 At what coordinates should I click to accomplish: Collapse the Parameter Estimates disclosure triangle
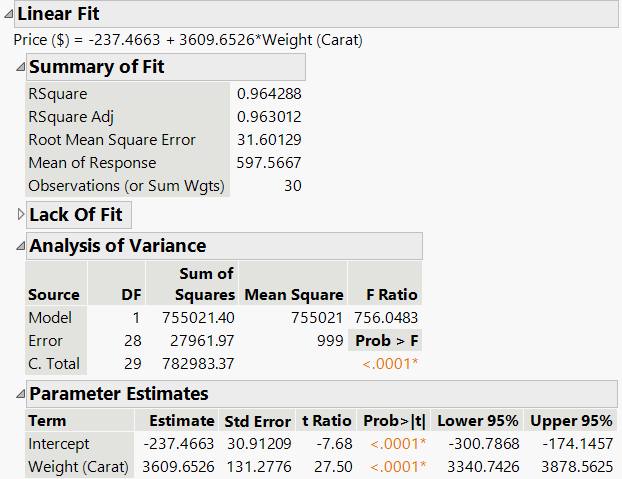pyautogui.click(x=21, y=394)
